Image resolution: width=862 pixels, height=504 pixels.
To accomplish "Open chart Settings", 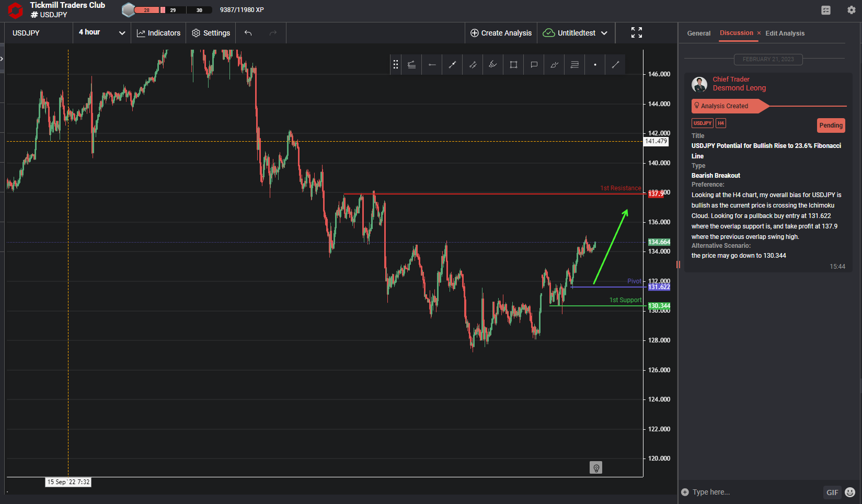I will click(x=211, y=33).
